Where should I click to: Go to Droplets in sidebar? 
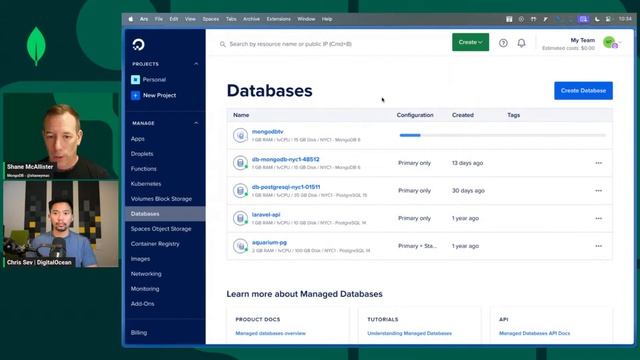(x=142, y=154)
